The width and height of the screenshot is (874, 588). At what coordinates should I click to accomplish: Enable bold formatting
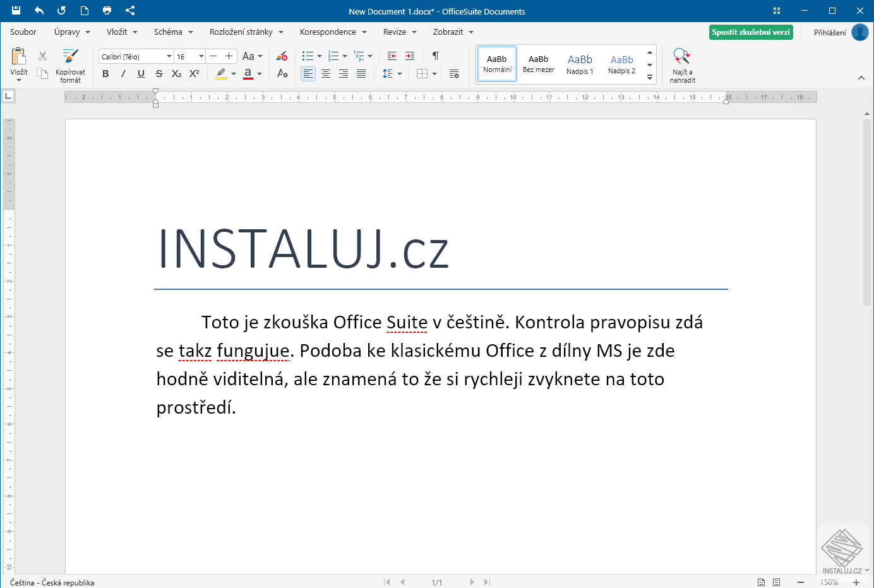pyautogui.click(x=105, y=73)
